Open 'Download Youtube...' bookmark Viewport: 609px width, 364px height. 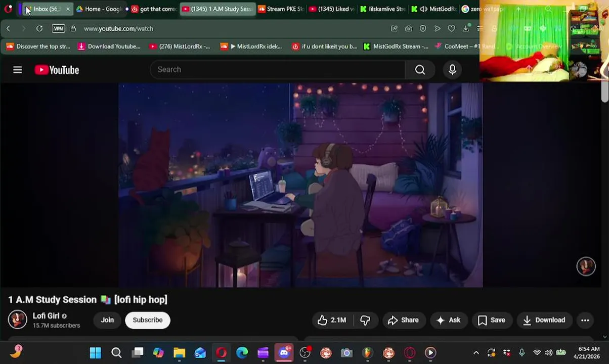pyautogui.click(x=109, y=47)
